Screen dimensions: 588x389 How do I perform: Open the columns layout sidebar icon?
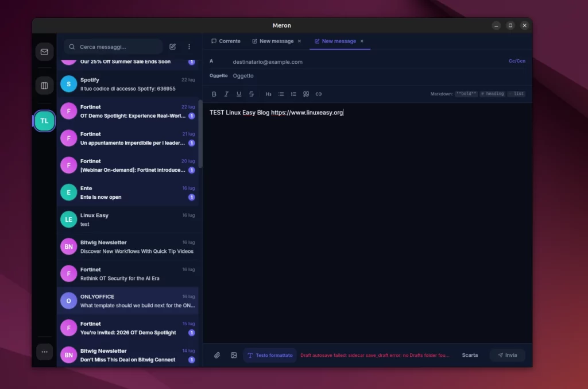pos(44,86)
